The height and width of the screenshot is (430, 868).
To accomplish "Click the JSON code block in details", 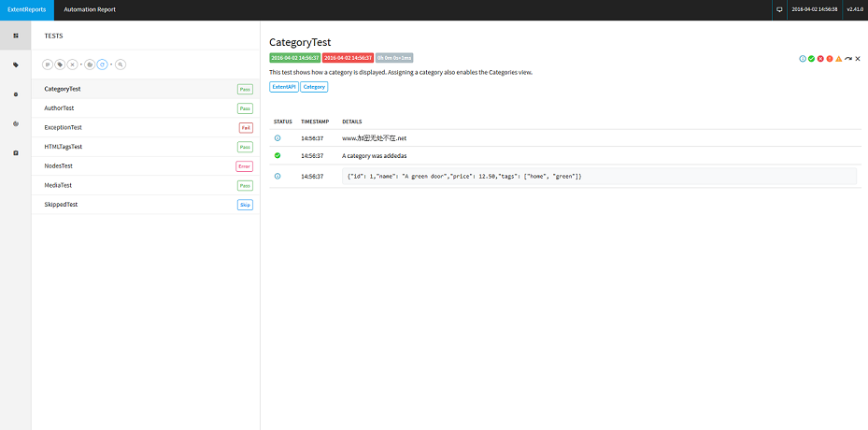I will pos(599,176).
